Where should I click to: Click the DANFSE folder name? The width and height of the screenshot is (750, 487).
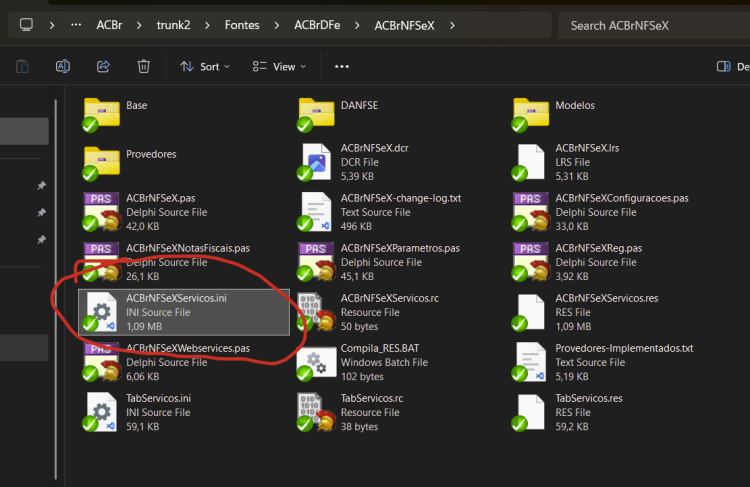point(359,105)
